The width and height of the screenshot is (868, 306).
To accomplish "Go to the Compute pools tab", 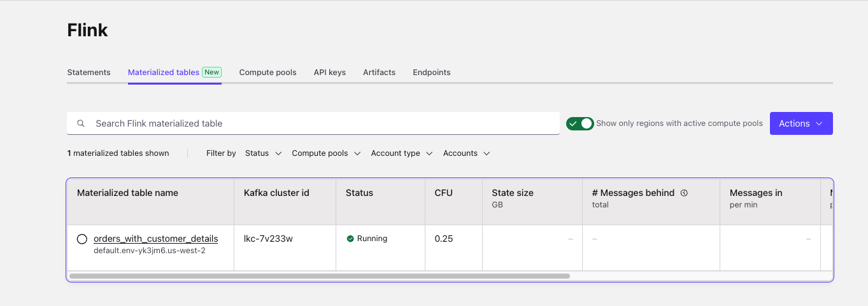I will coord(267,73).
